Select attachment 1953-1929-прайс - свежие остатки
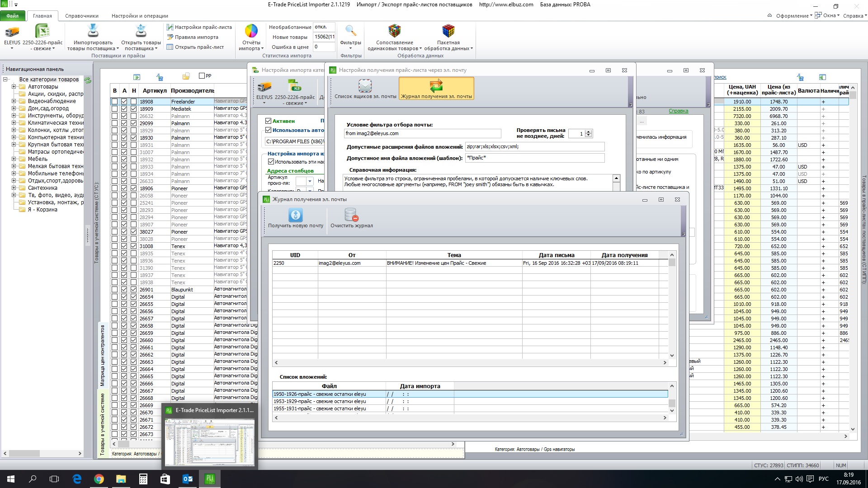The width and height of the screenshot is (868, 488). pos(470,401)
